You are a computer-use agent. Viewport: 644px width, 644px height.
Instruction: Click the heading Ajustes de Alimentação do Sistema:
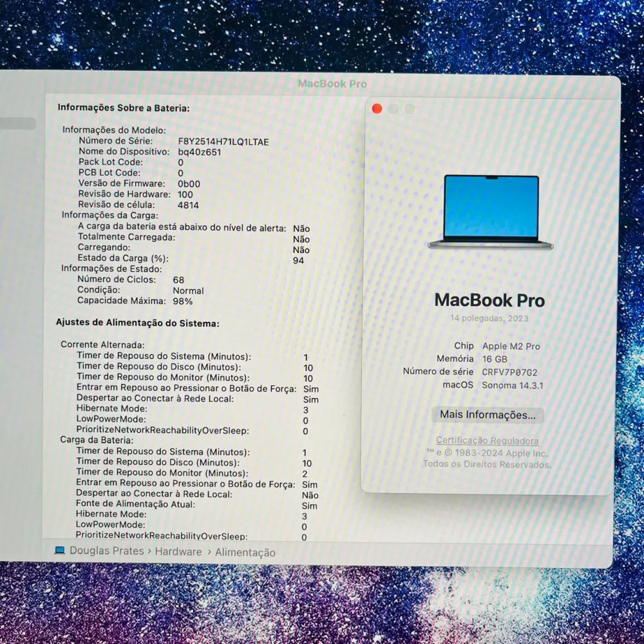point(138,323)
